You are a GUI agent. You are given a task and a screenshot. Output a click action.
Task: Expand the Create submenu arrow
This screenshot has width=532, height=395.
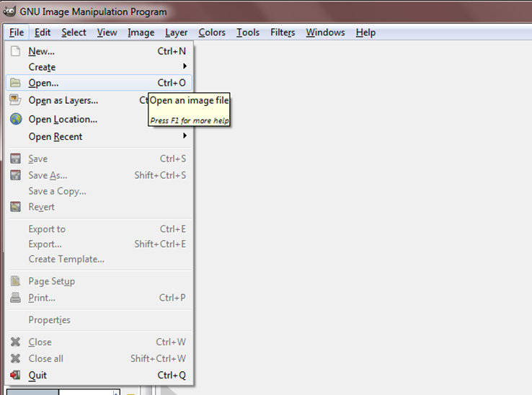[x=185, y=66]
